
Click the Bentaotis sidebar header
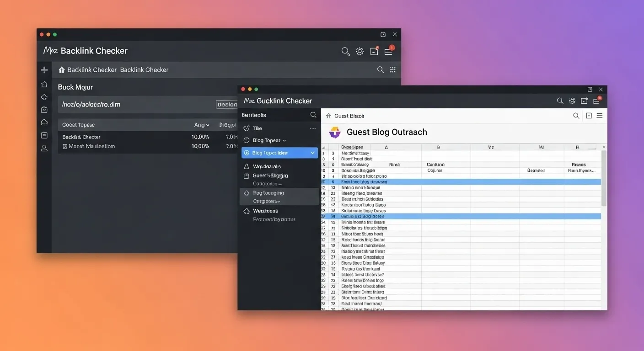254,115
